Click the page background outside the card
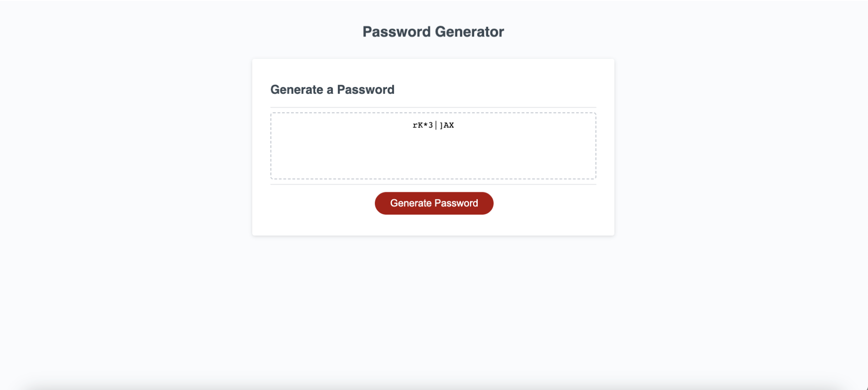 [137, 182]
